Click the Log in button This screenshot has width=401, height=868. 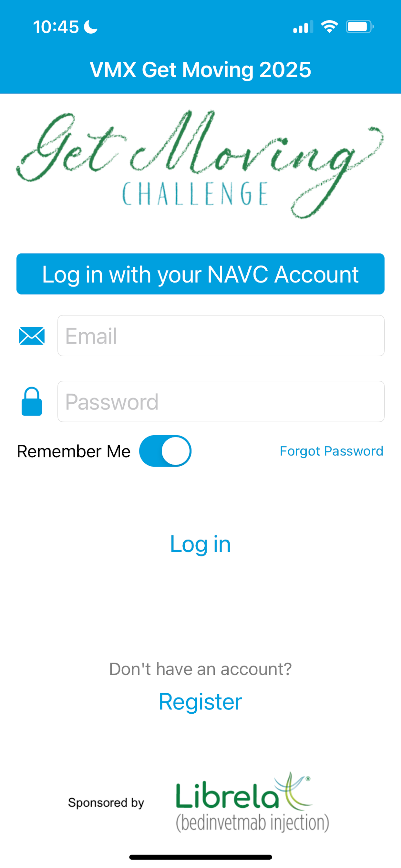[200, 544]
